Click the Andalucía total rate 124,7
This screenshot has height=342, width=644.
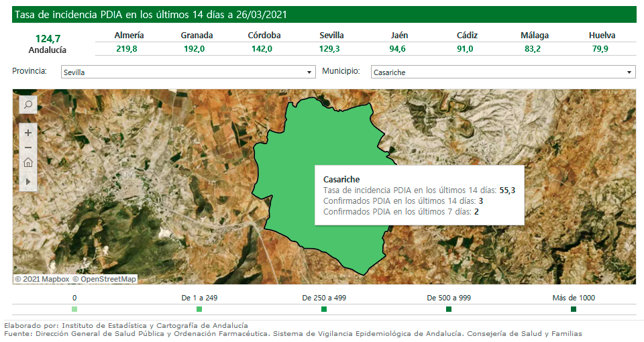point(48,39)
